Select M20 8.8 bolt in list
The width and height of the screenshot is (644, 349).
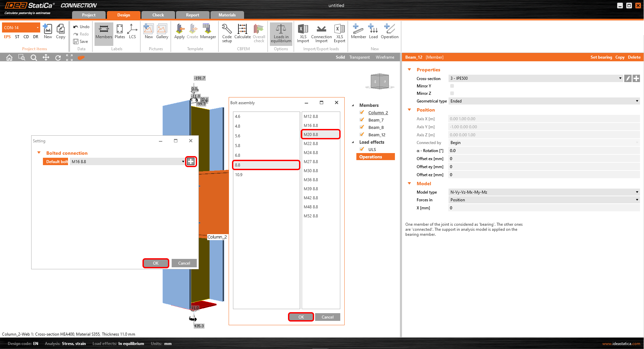pos(320,134)
